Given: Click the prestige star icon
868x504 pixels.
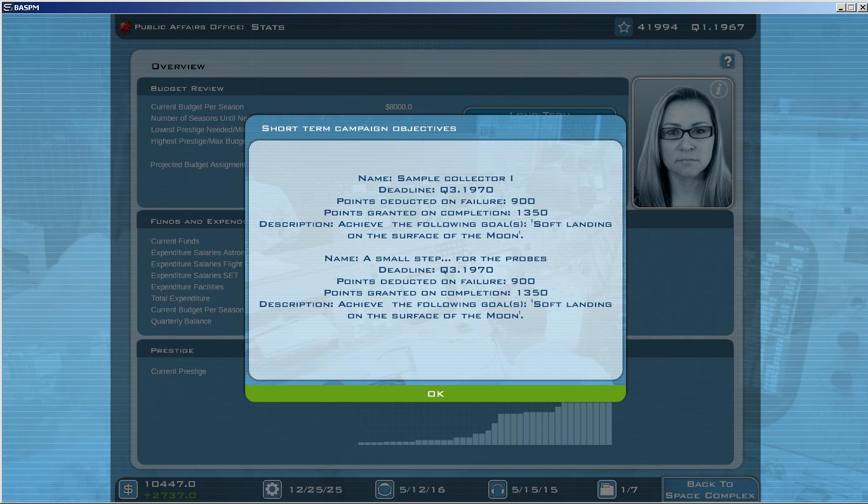Looking at the screenshot, I should coord(624,27).
